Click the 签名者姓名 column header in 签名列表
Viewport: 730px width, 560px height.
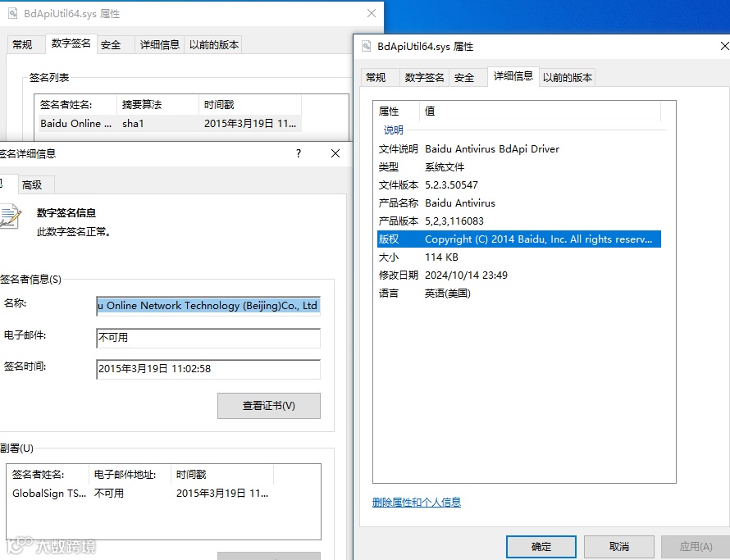coord(75,105)
